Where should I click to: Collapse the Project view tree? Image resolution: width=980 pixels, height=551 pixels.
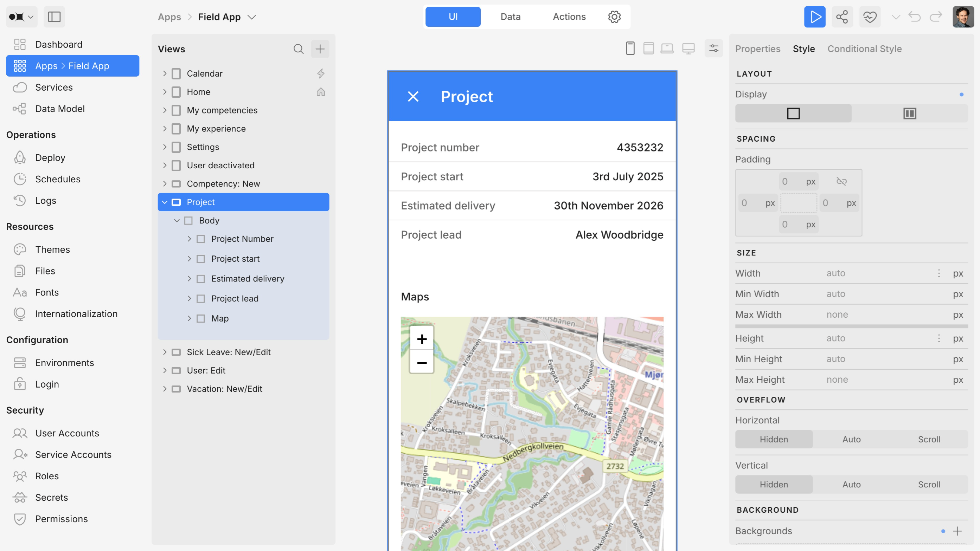pos(165,202)
